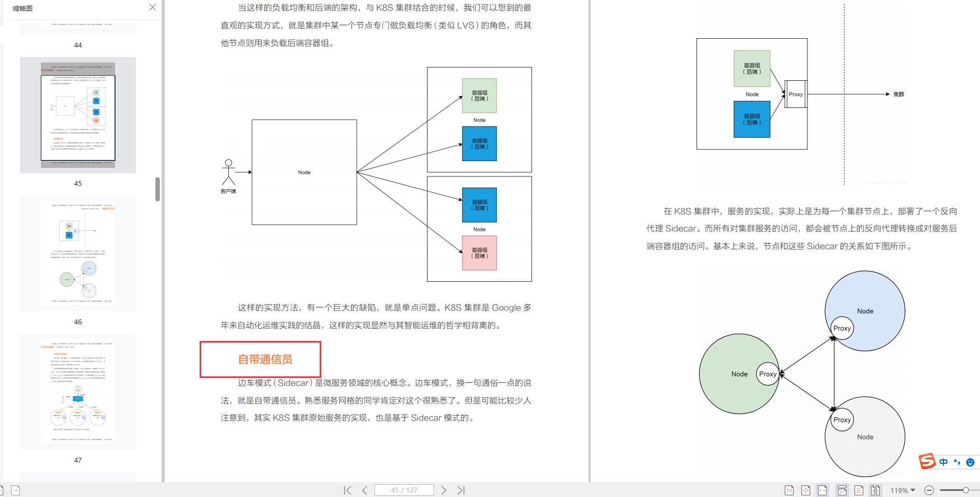Click the zoom out minus button
The height and width of the screenshot is (497, 980).
[x=929, y=490]
